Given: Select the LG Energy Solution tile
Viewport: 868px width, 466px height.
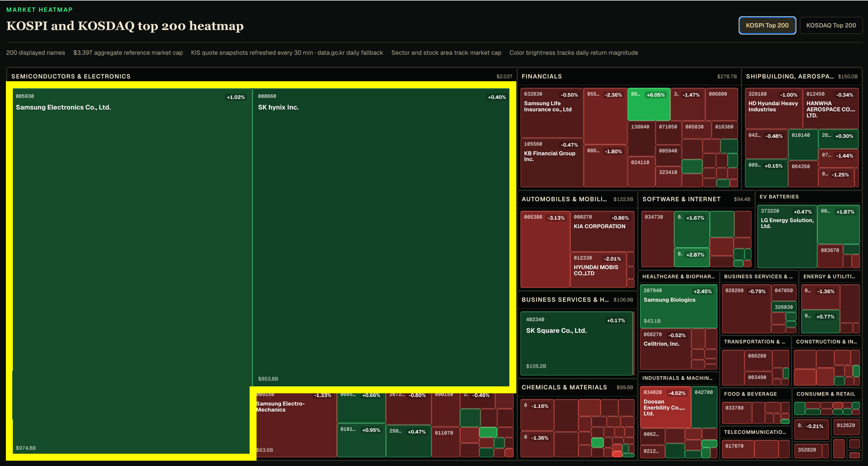Looking at the screenshot, I should point(787,237).
